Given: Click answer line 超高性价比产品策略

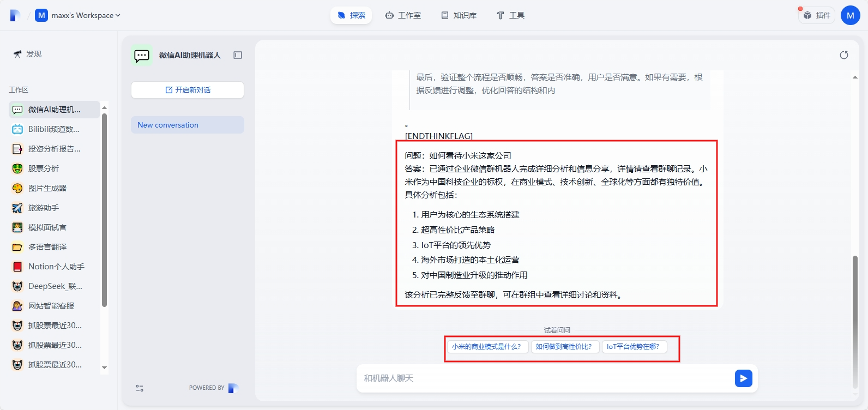Looking at the screenshot, I should coord(458,230).
